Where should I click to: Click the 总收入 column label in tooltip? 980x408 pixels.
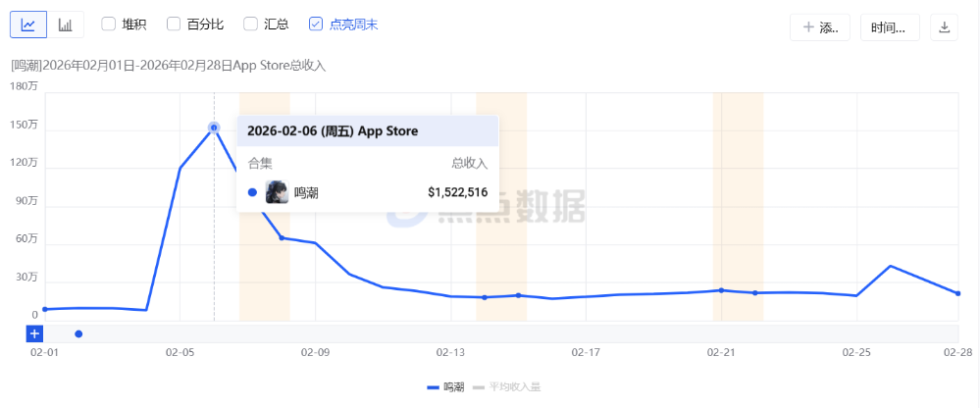[x=469, y=164]
